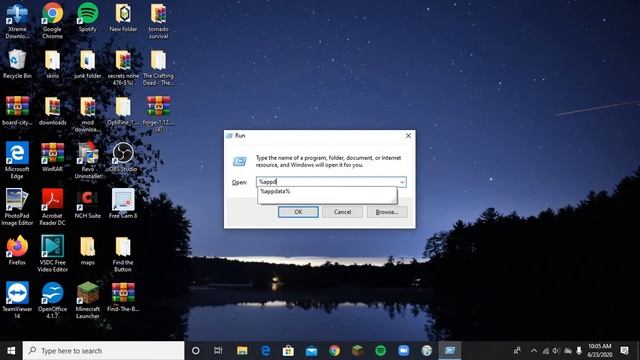The image size is (640, 360).
Task: Select the New folder desktop icon
Action: [123, 18]
